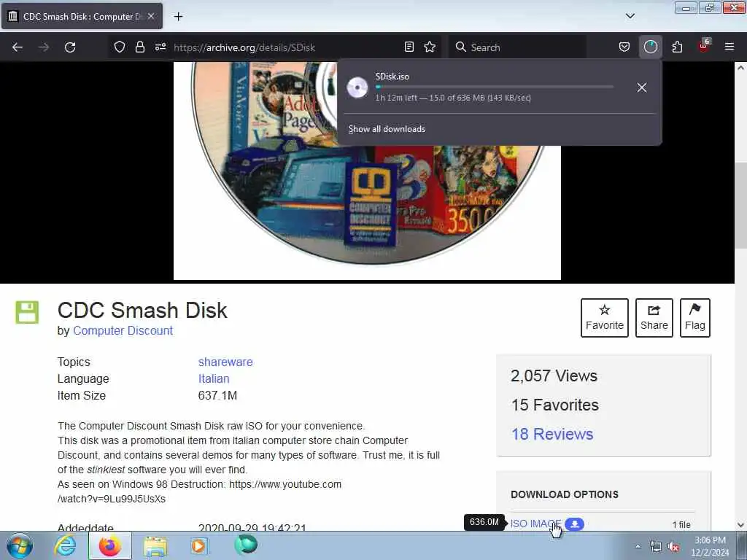Screen dimensions: 747x560
Task: Open the shareware topic link
Action: [x=225, y=362]
